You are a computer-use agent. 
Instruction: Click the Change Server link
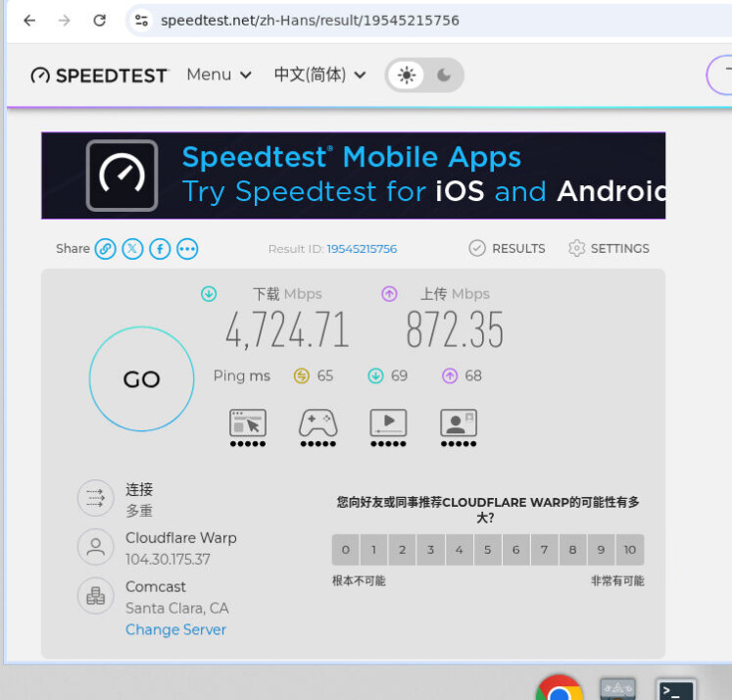175,629
